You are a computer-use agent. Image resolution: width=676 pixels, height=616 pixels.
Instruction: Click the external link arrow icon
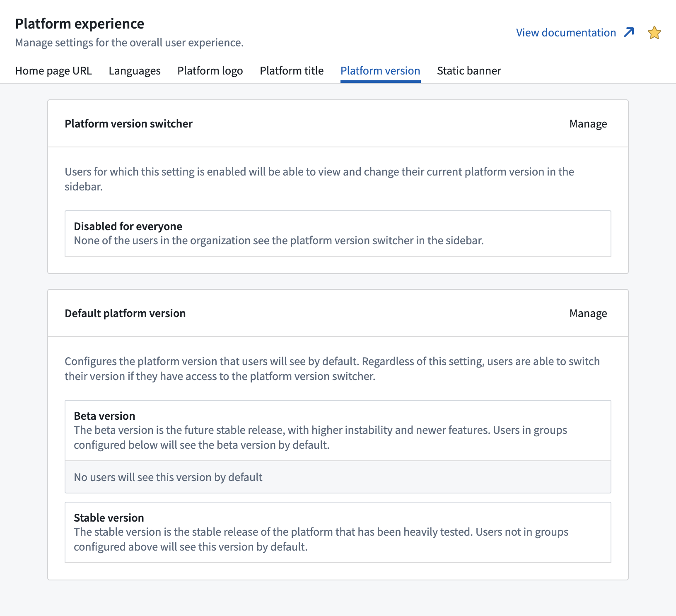[629, 32]
